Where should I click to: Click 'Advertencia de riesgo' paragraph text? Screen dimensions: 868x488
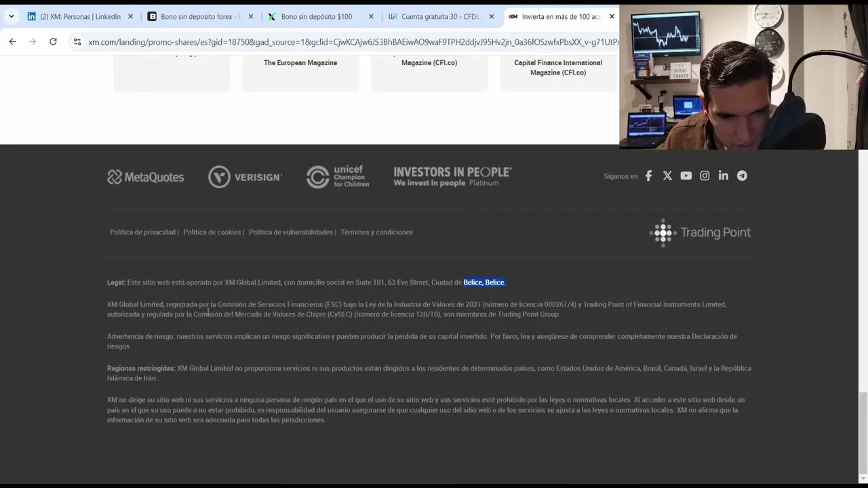[422, 341]
